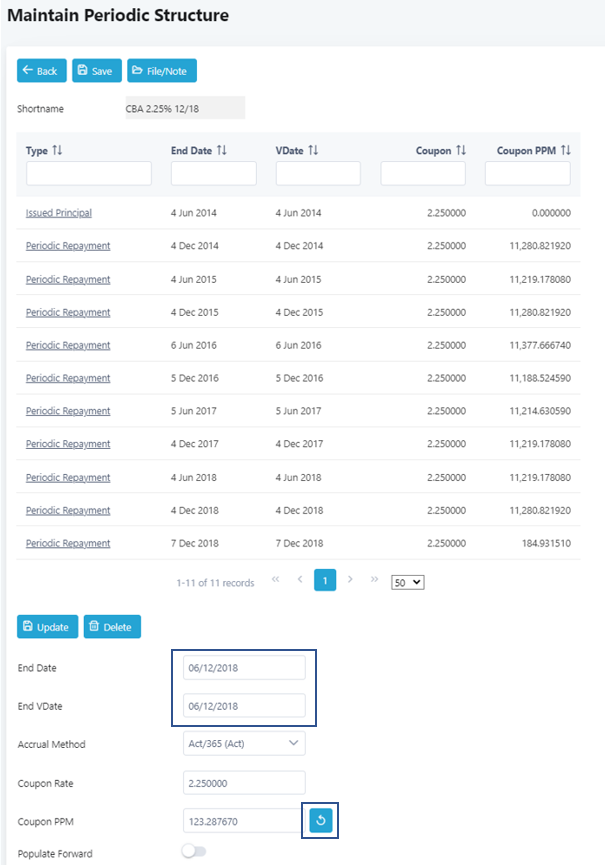
Task: Open Periodic Repayment dated 7 Dec 2018
Action: (x=68, y=543)
